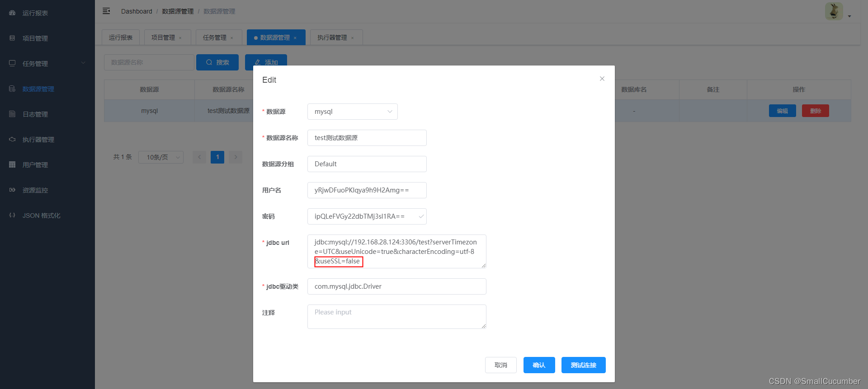Image resolution: width=868 pixels, height=389 pixels.
Task: Click the 搜索 button
Action: pyautogui.click(x=217, y=62)
